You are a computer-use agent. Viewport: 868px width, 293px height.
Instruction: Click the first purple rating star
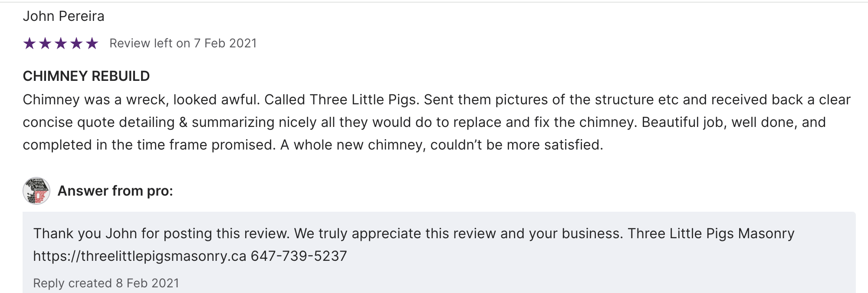pyautogui.click(x=30, y=43)
